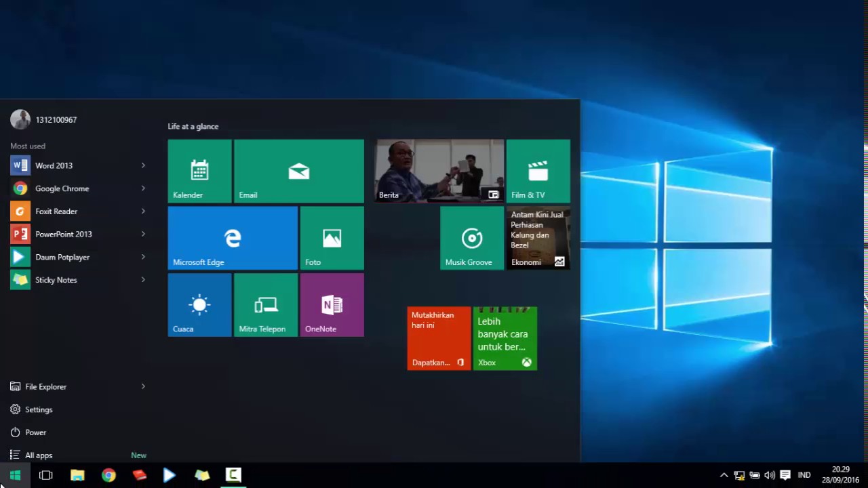Image resolution: width=868 pixels, height=488 pixels.
Task: Open File Explorer on the taskbar
Action: pyautogui.click(x=77, y=475)
